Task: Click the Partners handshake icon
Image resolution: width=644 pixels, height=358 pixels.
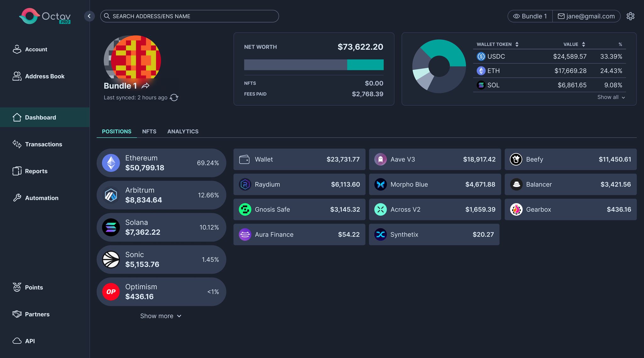Action: 17,314
